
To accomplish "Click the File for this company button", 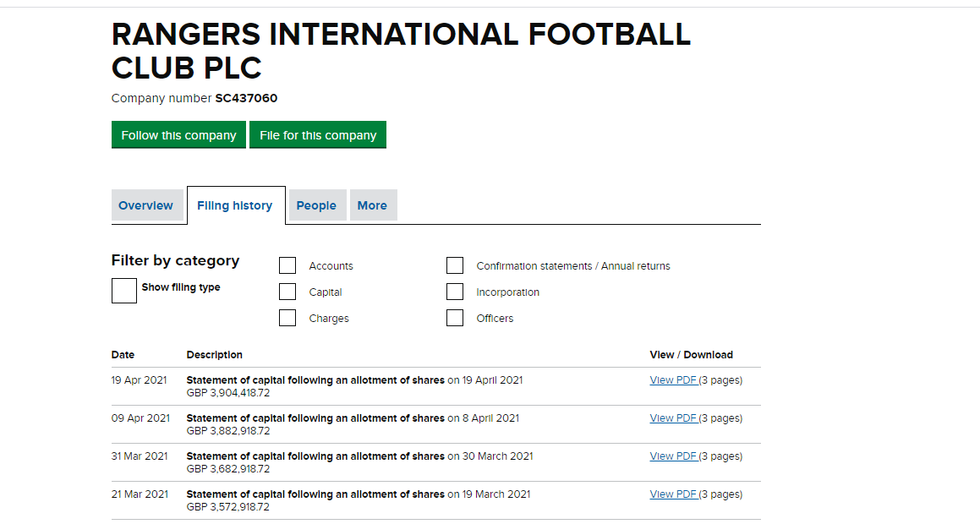I will click(x=317, y=135).
